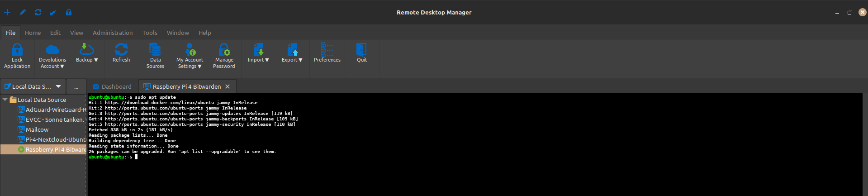The image size is (868, 196).
Task: Open the Import dropdown menu
Action: tap(258, 60)
